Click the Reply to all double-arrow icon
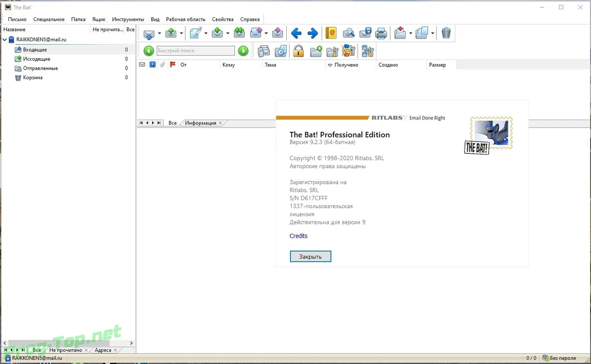This screenshot has height=364, width=591. (239, 33)
